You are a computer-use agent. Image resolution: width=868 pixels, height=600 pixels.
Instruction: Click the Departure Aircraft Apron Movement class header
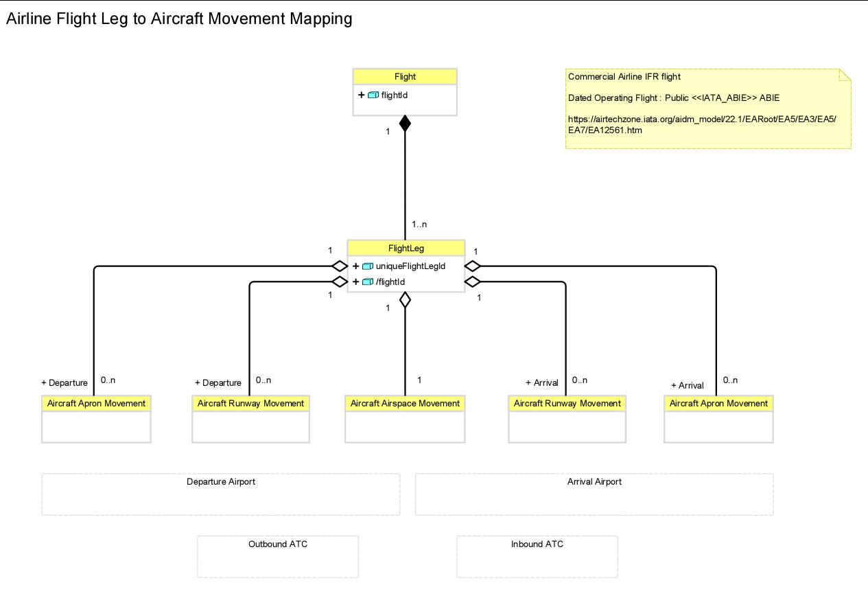click(96, 404)
